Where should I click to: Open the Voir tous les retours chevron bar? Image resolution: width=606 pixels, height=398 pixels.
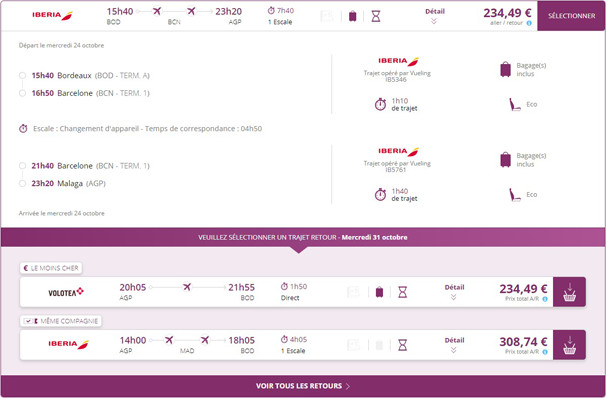(303, 386)
